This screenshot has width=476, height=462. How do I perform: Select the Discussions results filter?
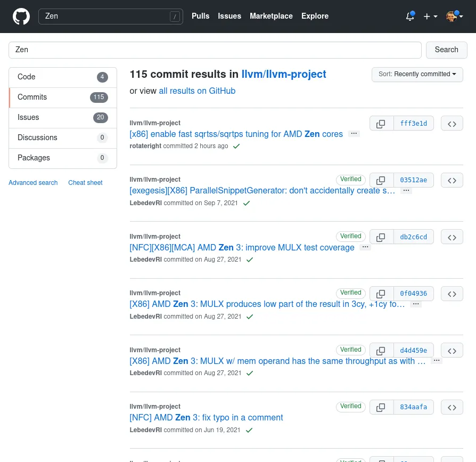tap(63, 138)
